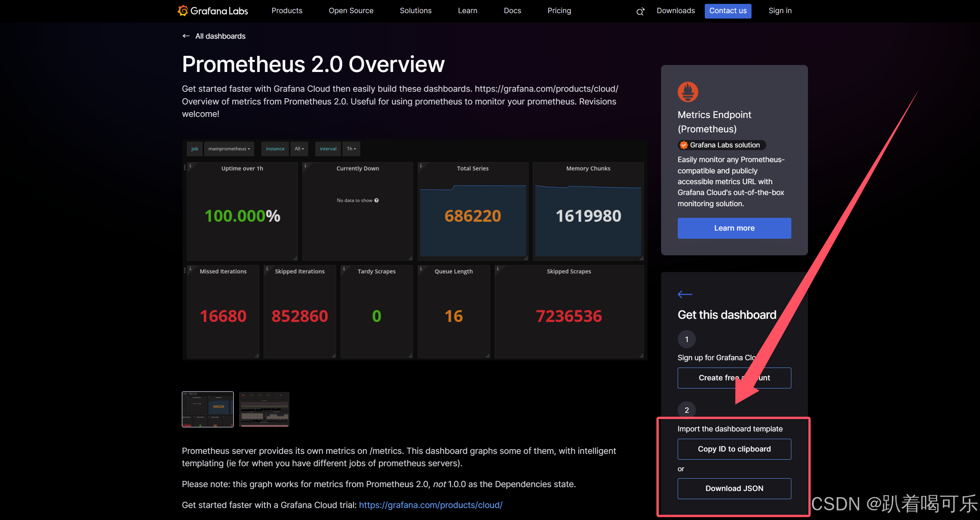Open the Open Source menu

coord(351,11)
